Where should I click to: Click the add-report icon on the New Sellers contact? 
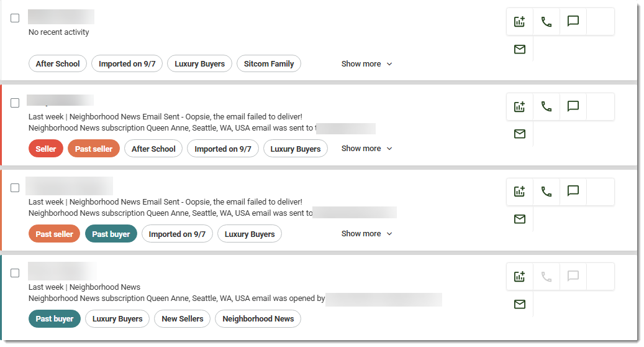click(x=520, y=276)
